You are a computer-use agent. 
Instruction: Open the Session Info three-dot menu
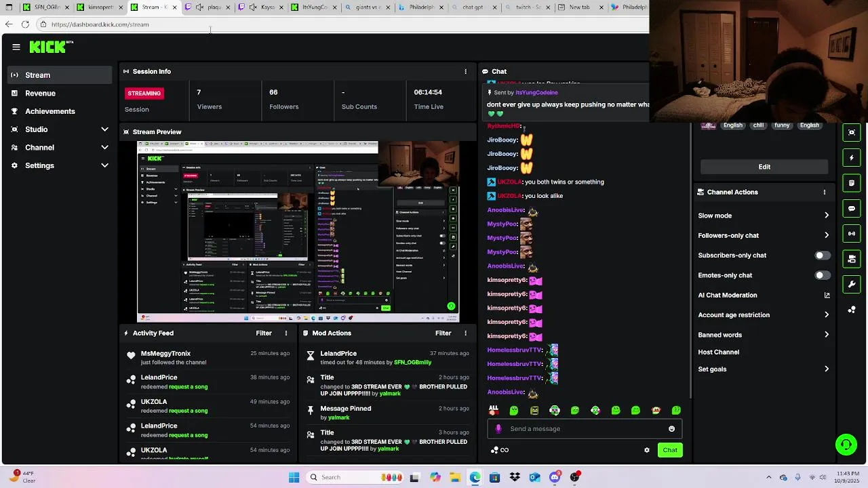pyautogui.click(x=465, y=71)
